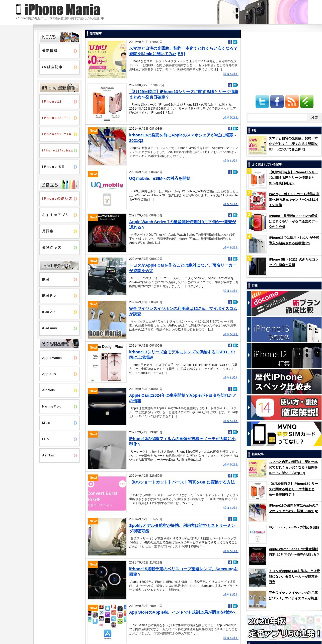Focus the site search input field
Image resolution: width=322 pixels, height=644 pixels.
(x=277, y=118)
